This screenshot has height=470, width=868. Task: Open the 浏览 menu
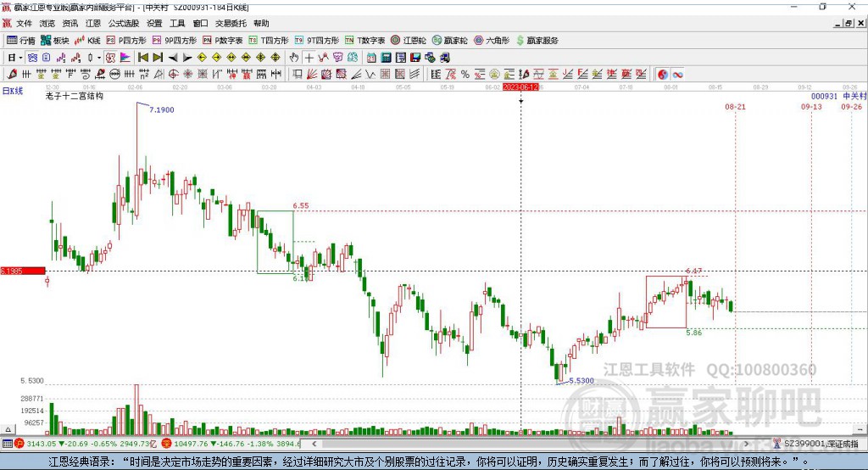point(47,23)
